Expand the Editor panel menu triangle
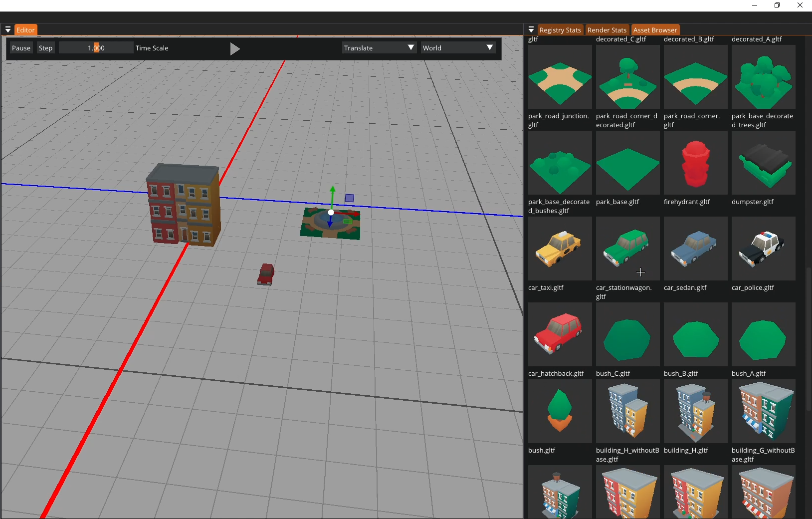Viewport: 812px width, 519px height. click(8, 30)
